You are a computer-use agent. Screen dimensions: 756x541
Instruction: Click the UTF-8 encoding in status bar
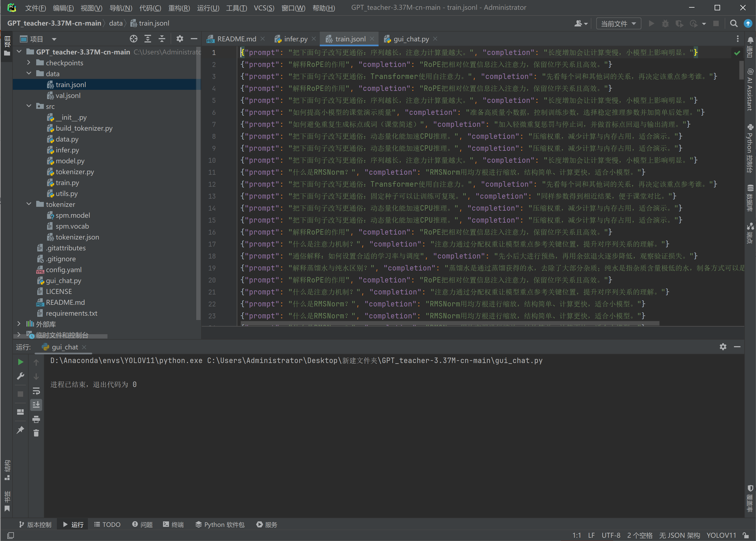(x=611, y=535)
